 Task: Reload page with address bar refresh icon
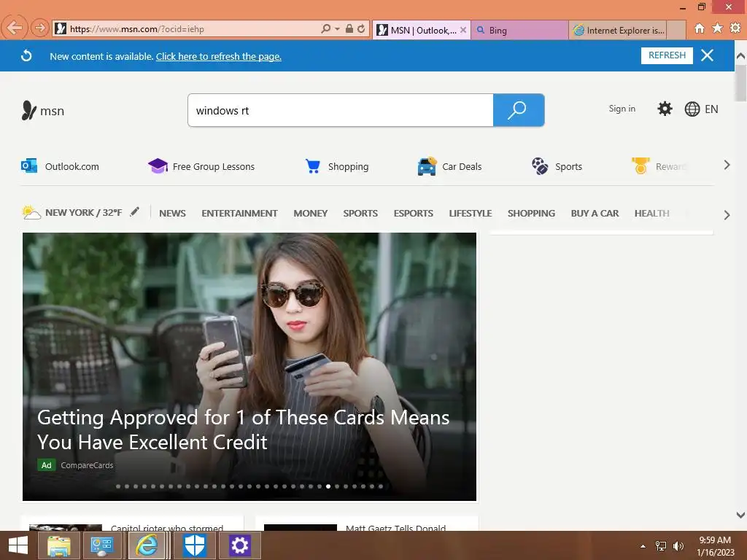[361, 28]
